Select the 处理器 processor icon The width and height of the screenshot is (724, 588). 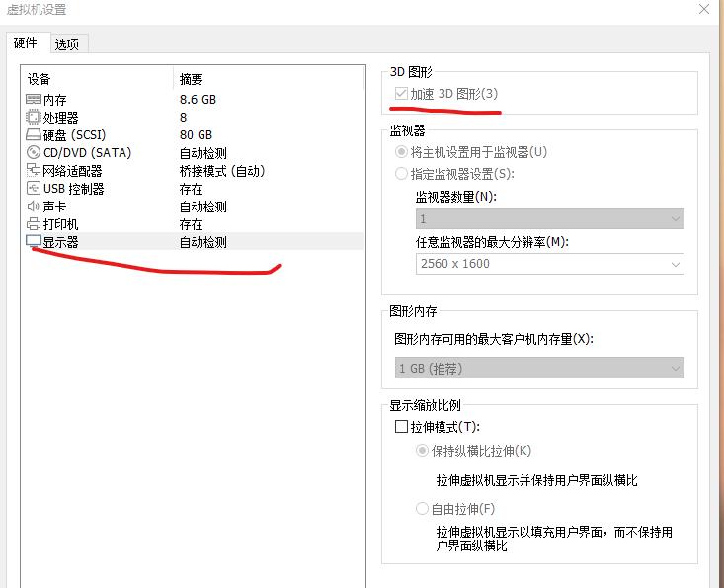tap(34, 117)
